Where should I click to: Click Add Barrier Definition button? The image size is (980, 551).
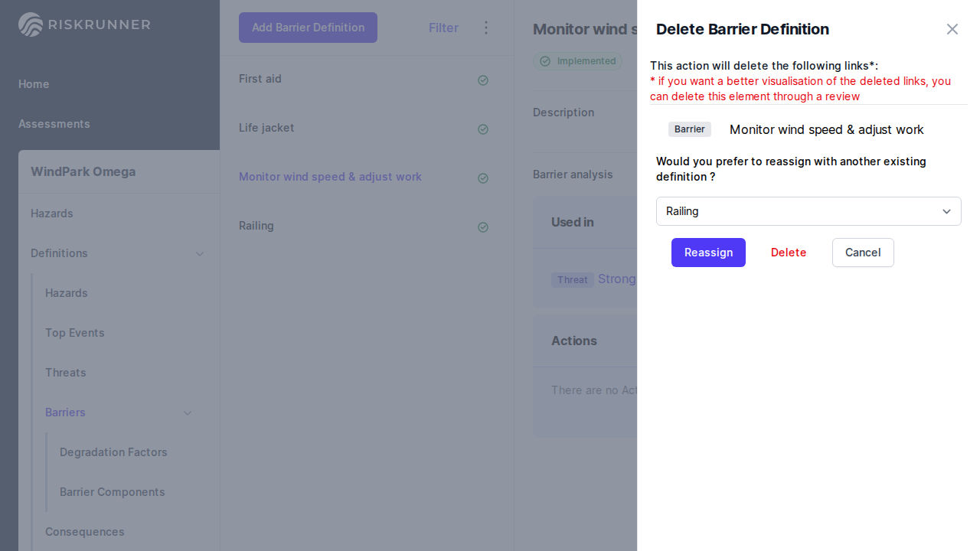pos(308,28)
